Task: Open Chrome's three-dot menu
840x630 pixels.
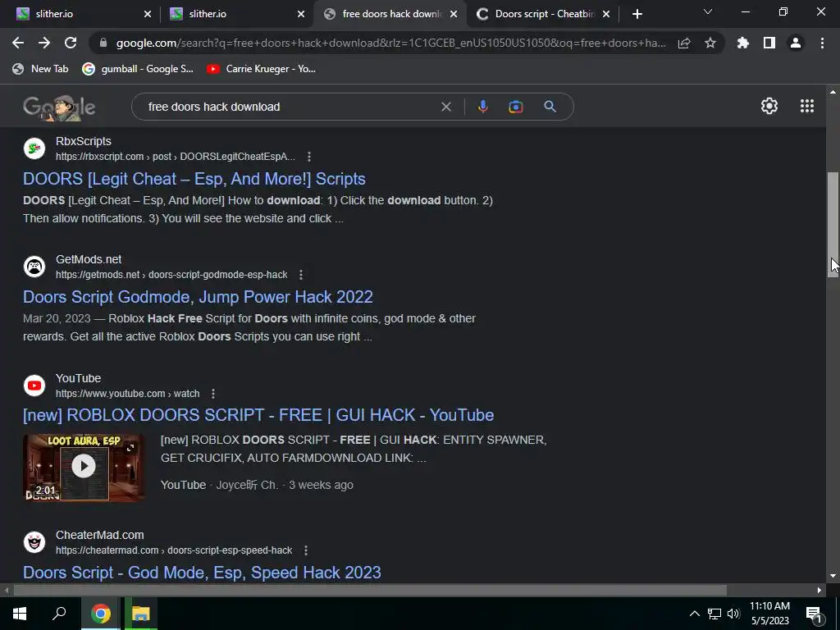Action: 822,43
